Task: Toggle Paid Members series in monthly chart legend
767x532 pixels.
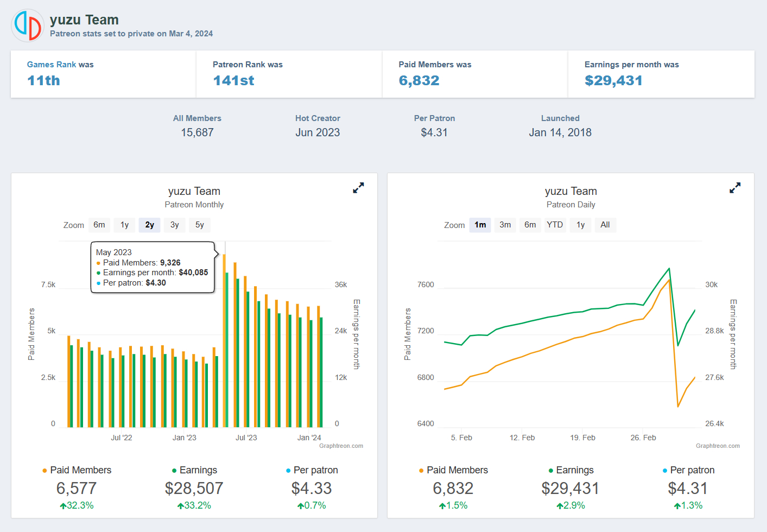Action: [x=77, y=470]
